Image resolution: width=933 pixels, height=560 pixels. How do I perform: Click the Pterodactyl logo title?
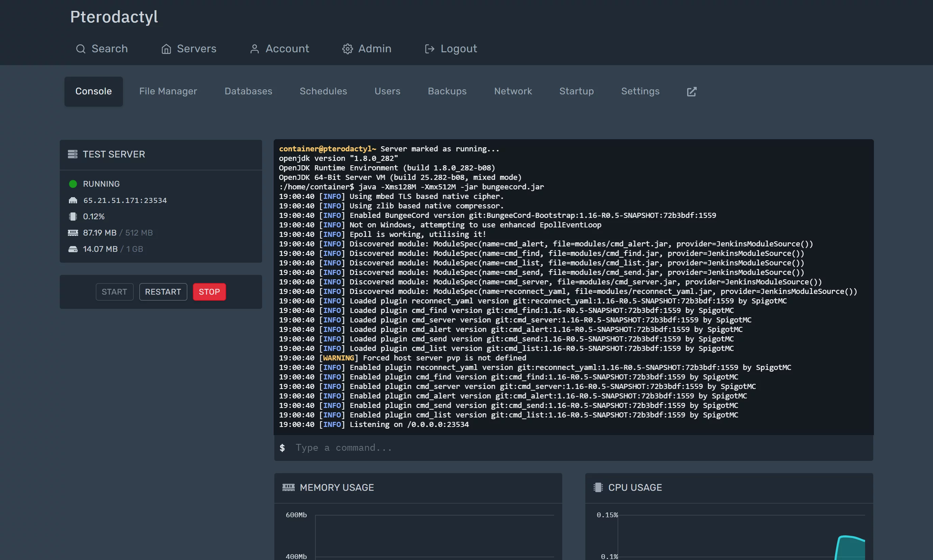(114, 17)
